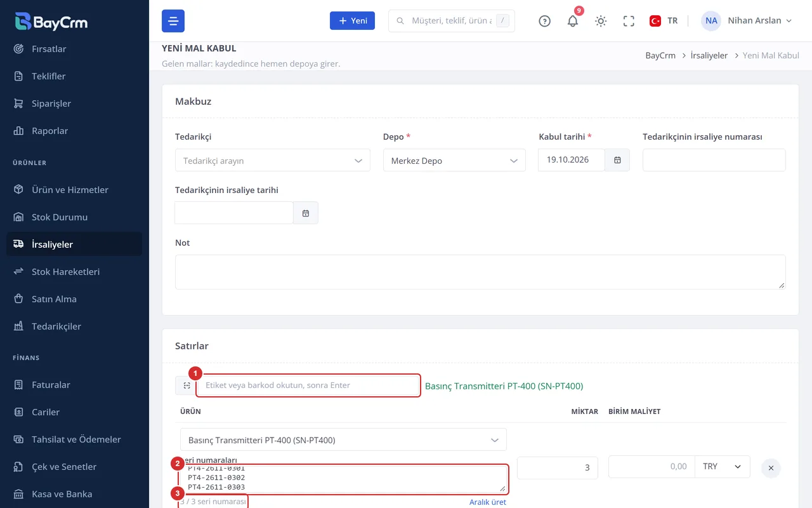
Task: View Stok Durumu page
Action: (74, 217)
